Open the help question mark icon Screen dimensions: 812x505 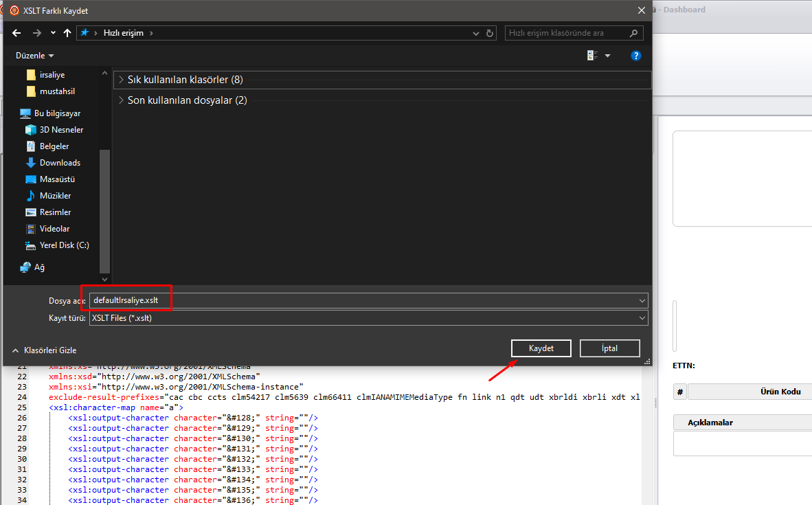click(636, 56)
